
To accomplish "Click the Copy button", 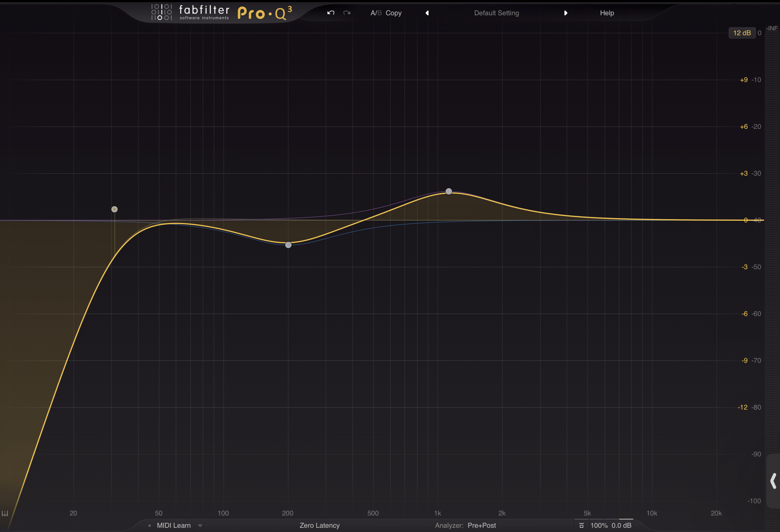I will click(393, 13).
